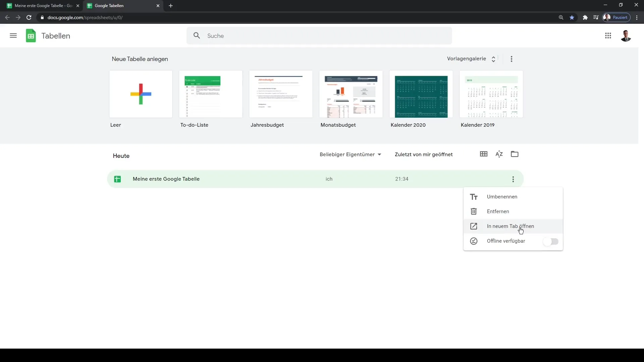Open the Beliebiger Eigentümer owner dropdown
The height and width of the screenshot is (362, 644).
(x=350, y=155)
